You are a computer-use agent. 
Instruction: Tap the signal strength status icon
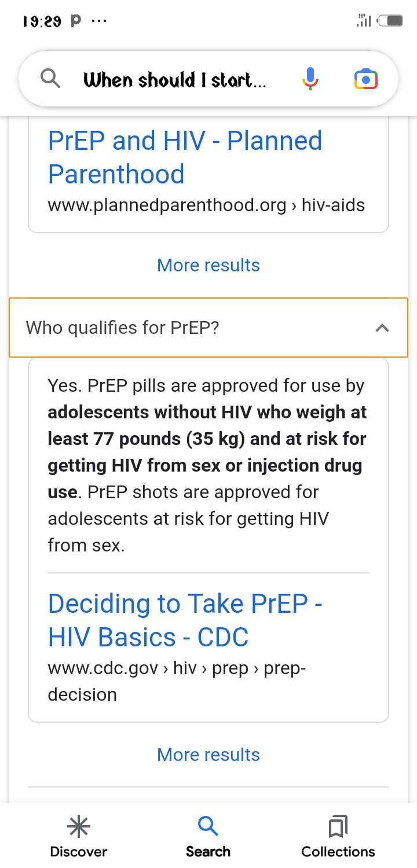click(364, 21)
